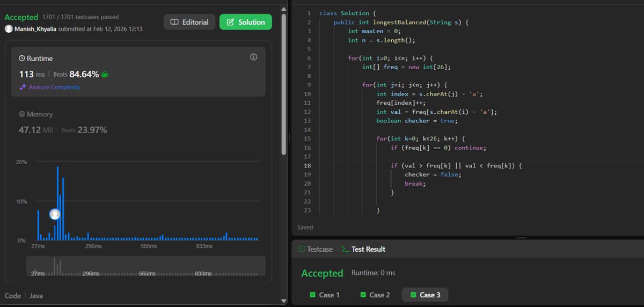The width and height of the screenshot is (644, 307).
Task: Click the book icon in Editorial button
Action: point(174,22)
